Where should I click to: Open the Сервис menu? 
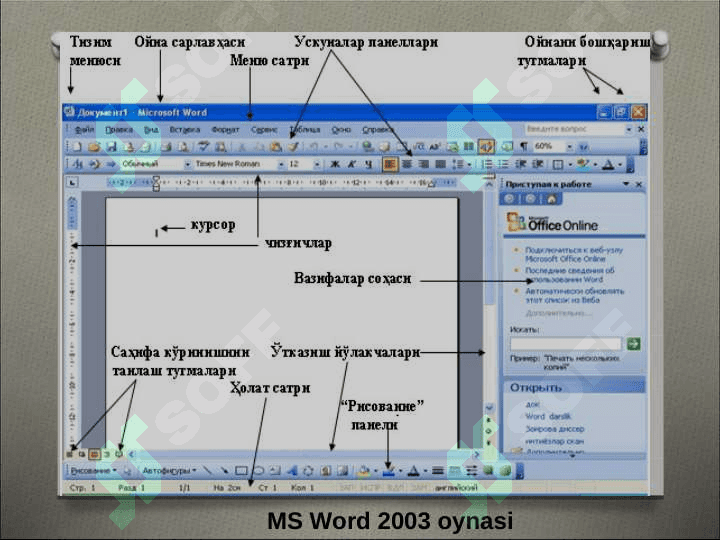[x=264, y=130]
